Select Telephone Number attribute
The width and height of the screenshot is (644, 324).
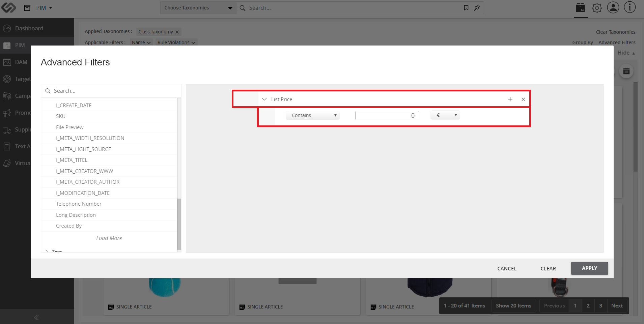(109, 204)
